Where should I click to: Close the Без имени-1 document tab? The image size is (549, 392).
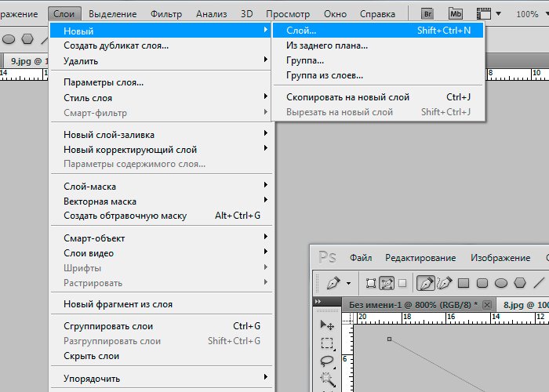486,304
